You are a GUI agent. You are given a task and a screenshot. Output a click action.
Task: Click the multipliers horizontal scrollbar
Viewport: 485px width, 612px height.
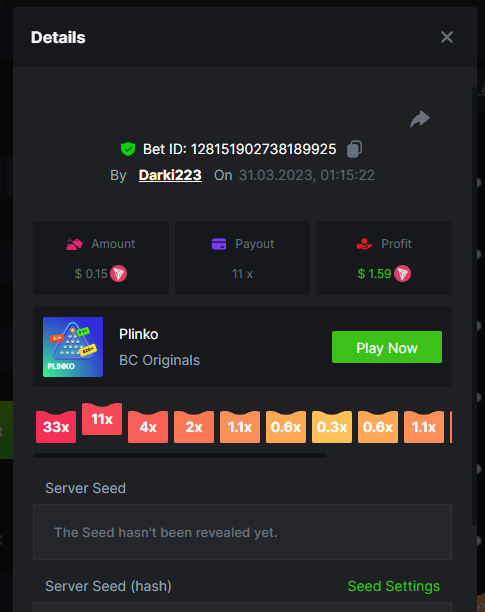(x=180, y=455)
